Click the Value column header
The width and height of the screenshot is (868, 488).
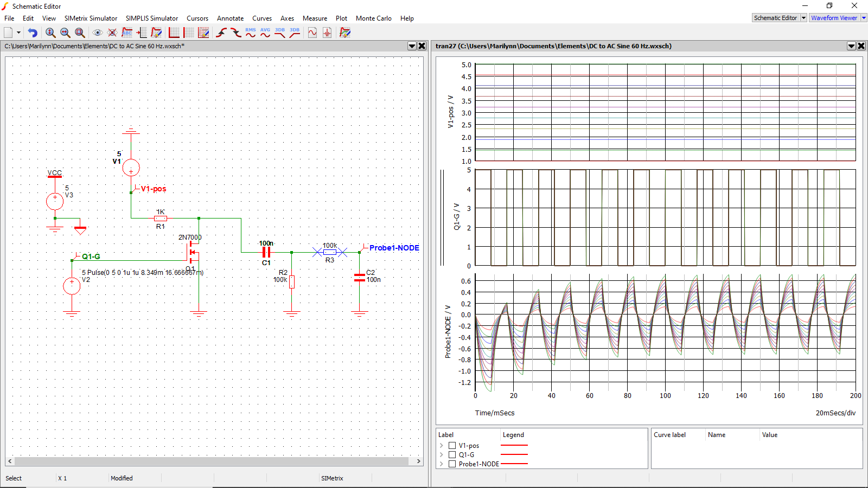pos(769,435)
